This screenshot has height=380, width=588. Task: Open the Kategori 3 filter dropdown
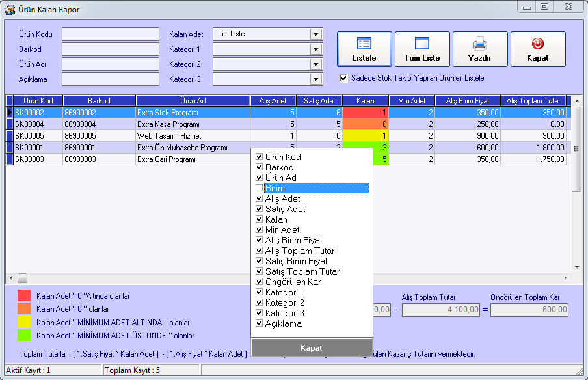316,79
